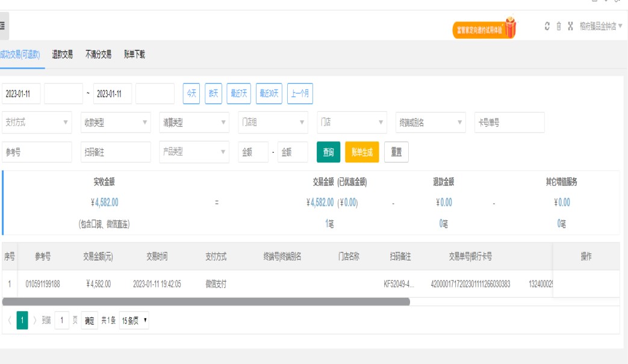
Task: Click the trash bin icon
Action: click(x=559, y=26)
